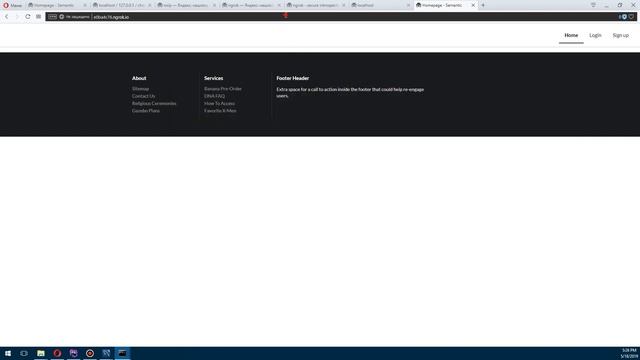Switch to Opera on the taskbar

(57, 353)
